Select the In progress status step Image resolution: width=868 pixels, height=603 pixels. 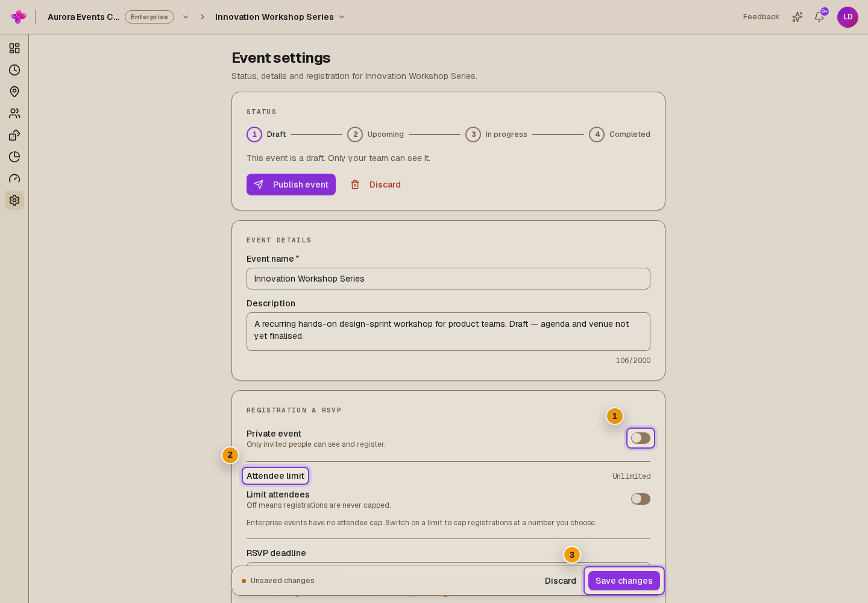[496, 134]
